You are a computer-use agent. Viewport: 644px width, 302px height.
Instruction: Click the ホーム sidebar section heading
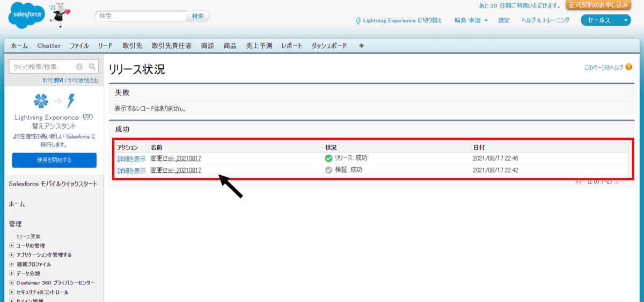tap(17, 204)
